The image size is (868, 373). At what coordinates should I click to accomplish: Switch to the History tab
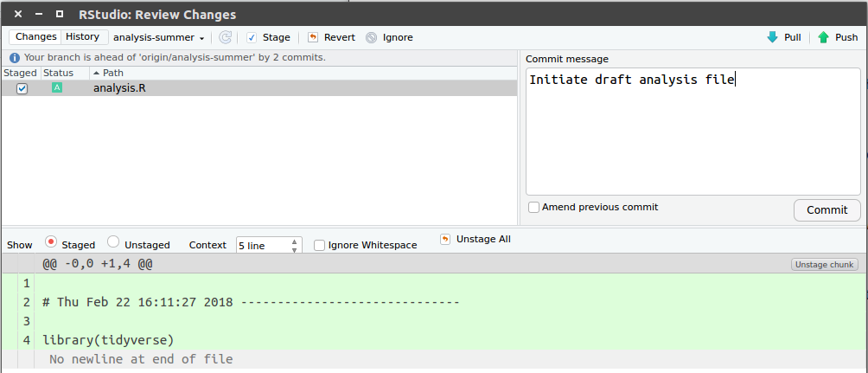[x=83, y=37]
